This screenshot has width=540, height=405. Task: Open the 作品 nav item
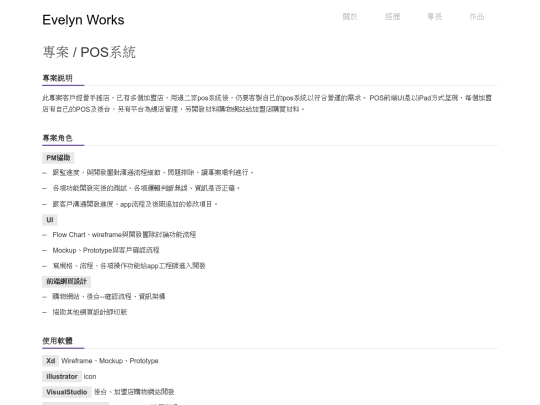tap(477, 17)
